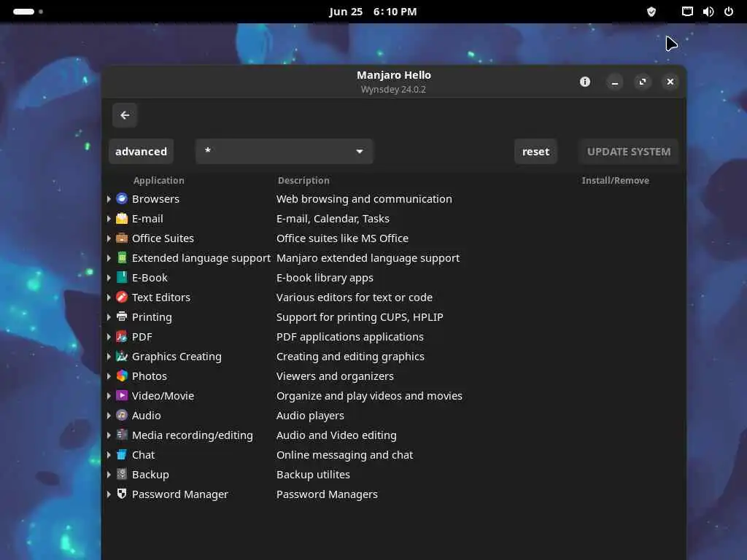Open the clock showing Jun 25 6:10 PM
Screen dimensions: 747x560
373,12
